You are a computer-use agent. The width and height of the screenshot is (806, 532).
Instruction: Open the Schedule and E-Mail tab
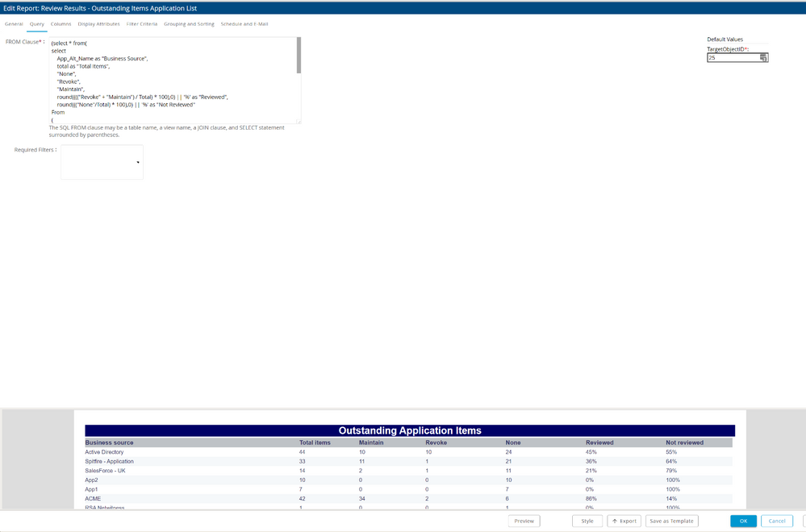point(244,24)
